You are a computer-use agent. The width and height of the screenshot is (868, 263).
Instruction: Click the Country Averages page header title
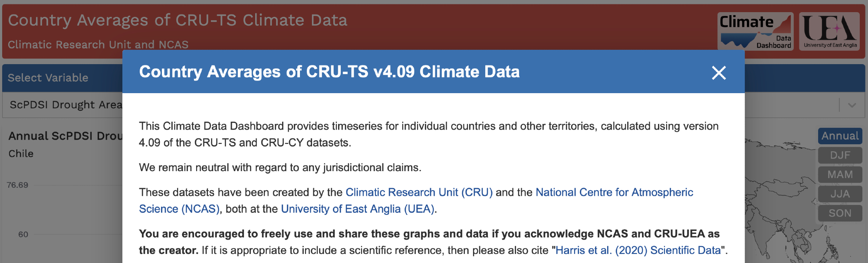pyautogui.click(x=178, y=20)
